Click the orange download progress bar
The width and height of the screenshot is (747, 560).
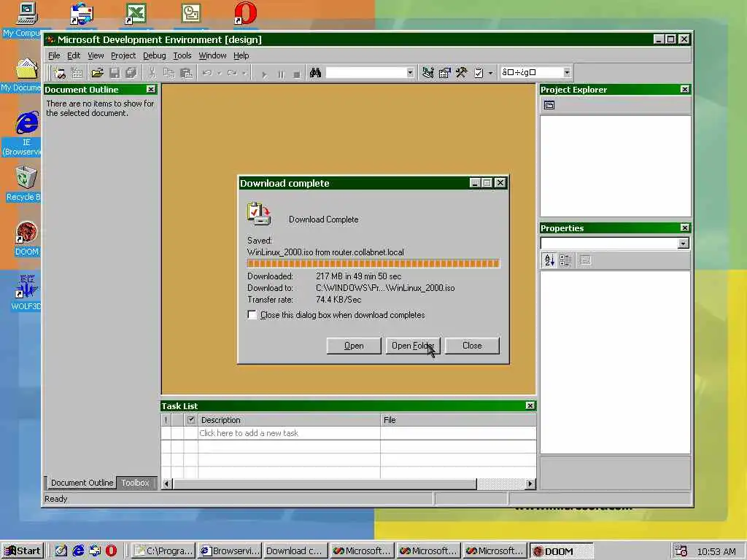[x=373, y=263]
